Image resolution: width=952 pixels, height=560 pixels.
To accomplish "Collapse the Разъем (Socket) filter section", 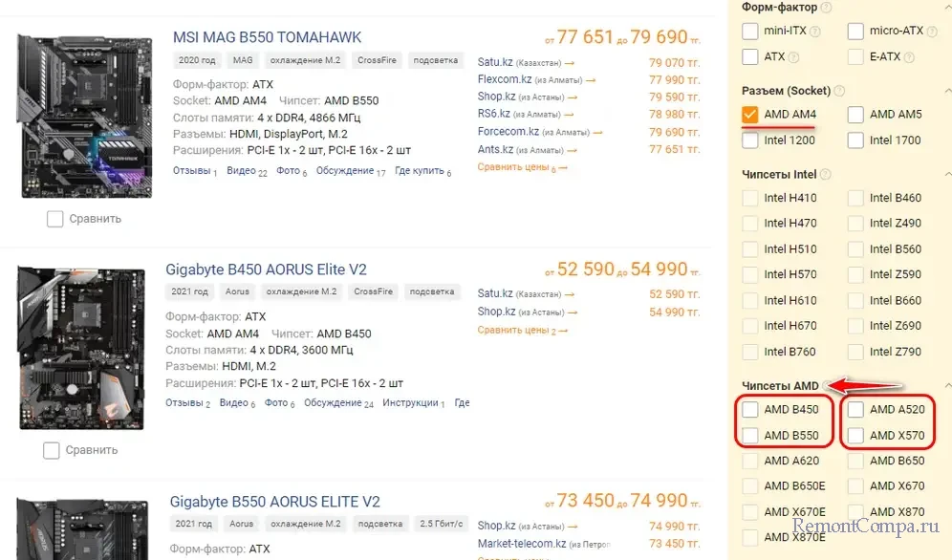I will point(947,91).
